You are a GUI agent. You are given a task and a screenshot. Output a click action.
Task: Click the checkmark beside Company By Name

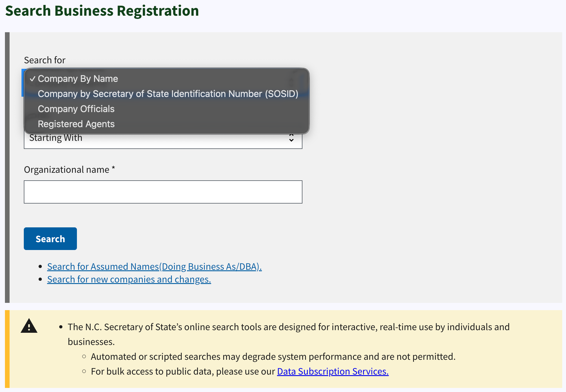33,79
